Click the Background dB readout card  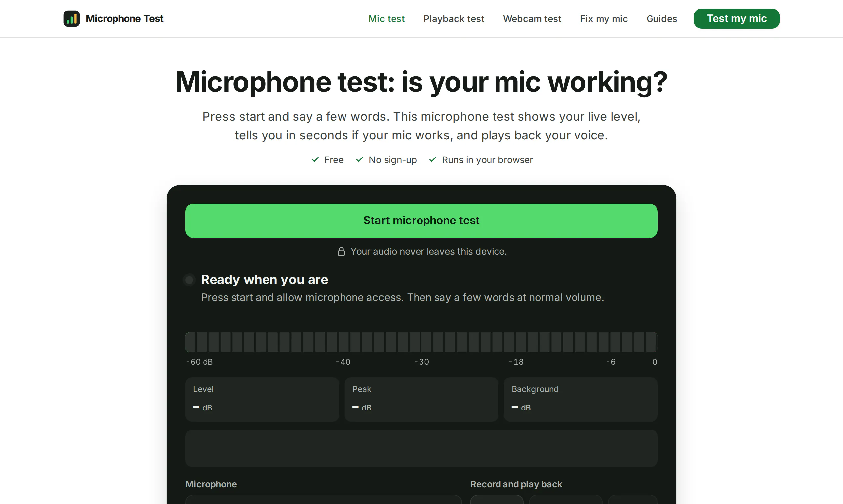point(580,400)
